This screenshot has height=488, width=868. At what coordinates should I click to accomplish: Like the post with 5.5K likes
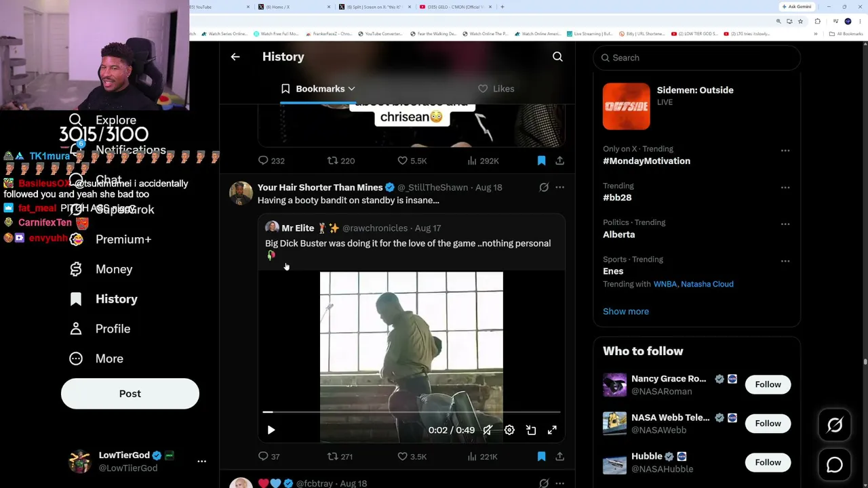point(412,161)
